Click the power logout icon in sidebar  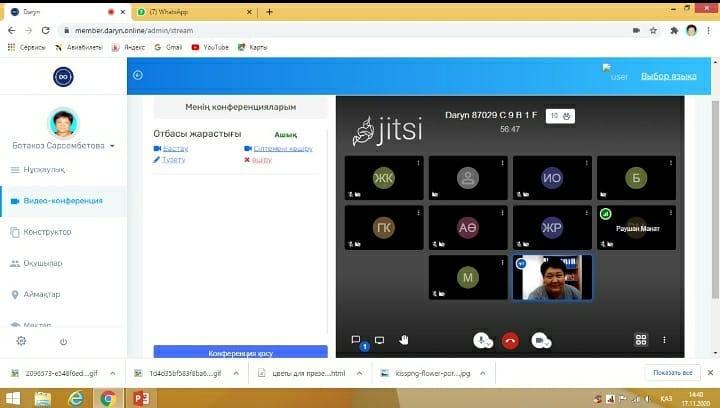63,341
